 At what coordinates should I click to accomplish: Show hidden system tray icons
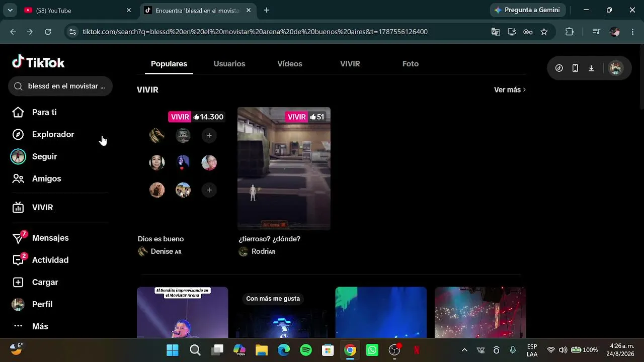tap(464, 350)
